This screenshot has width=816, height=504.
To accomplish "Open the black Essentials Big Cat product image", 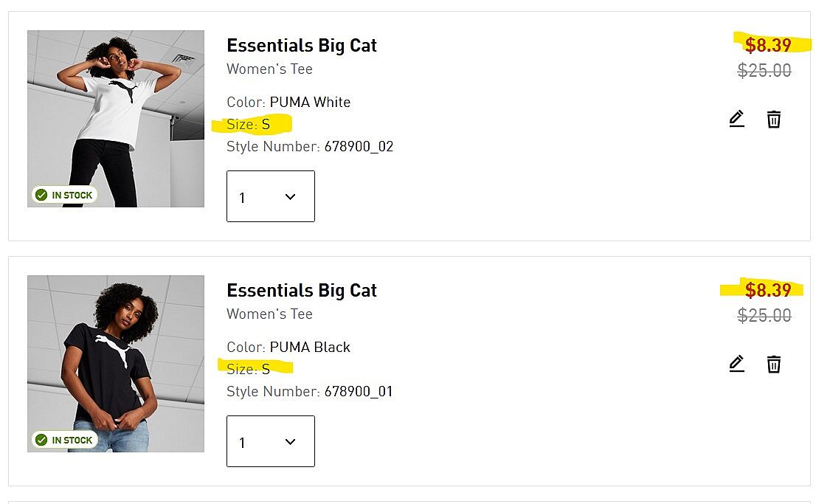I will [116, 363].
